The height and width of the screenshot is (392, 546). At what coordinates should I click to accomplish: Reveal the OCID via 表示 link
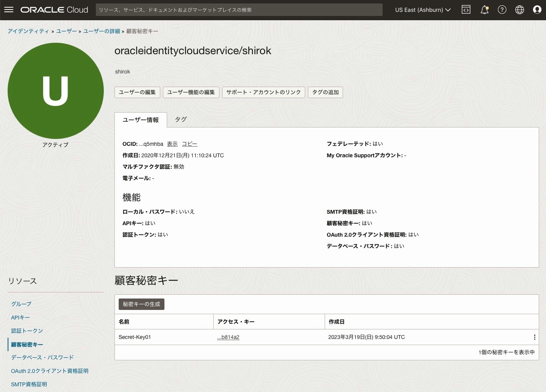point(172,144)
